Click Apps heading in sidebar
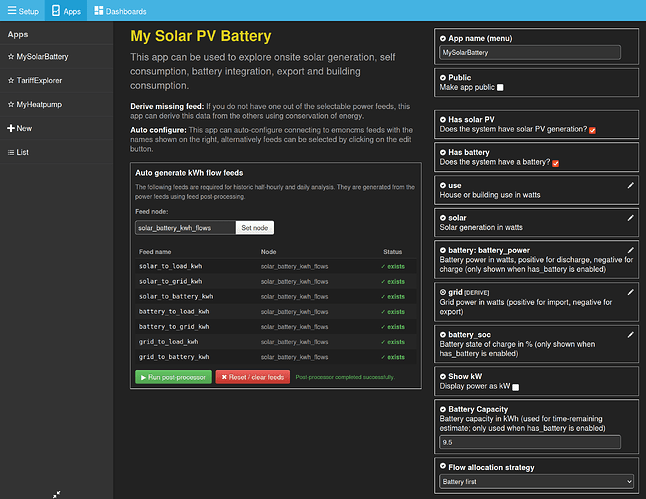 point(18,35)
